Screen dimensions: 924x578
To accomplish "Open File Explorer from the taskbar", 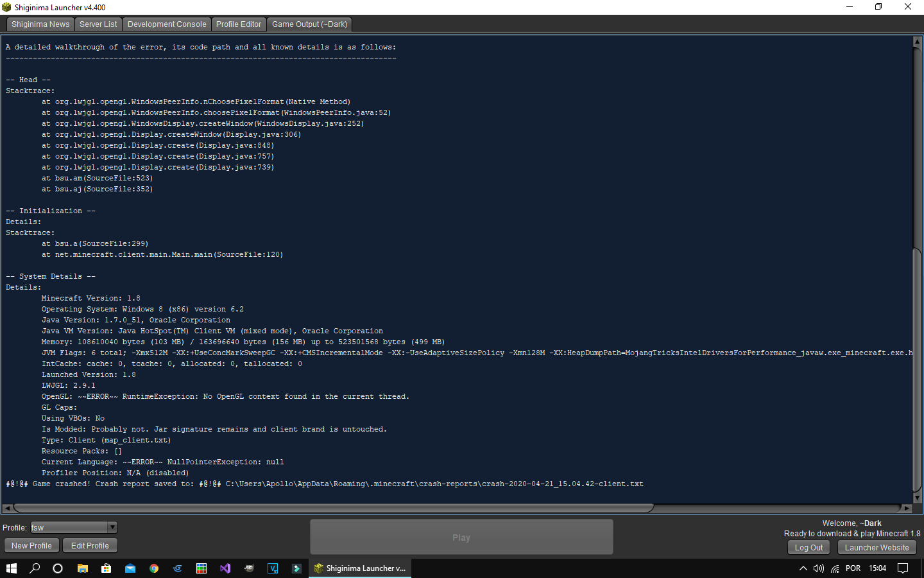I will click(82, 568).
